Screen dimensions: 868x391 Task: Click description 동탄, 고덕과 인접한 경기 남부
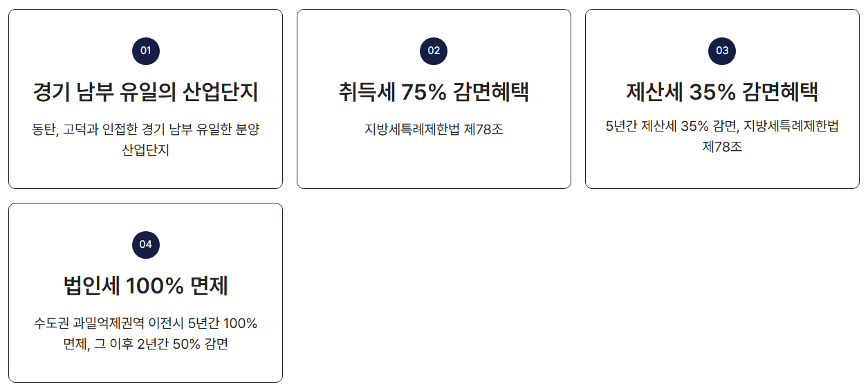[x=145, y=140]
